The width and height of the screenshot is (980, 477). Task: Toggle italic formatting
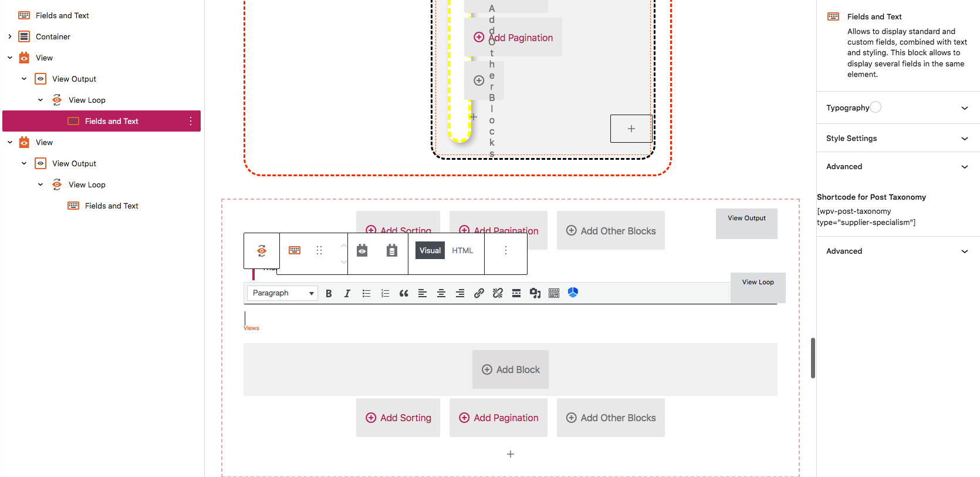347,293
